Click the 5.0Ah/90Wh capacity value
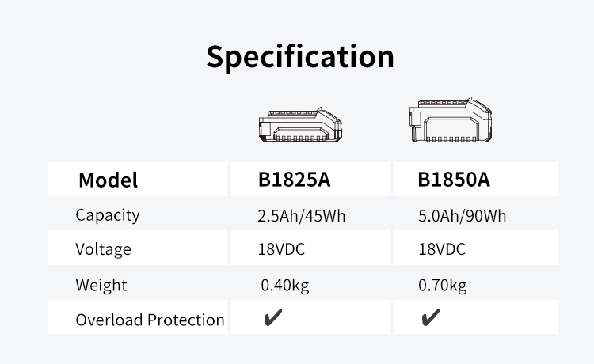Viewport: 594px width, 364px height. (462, 215)
